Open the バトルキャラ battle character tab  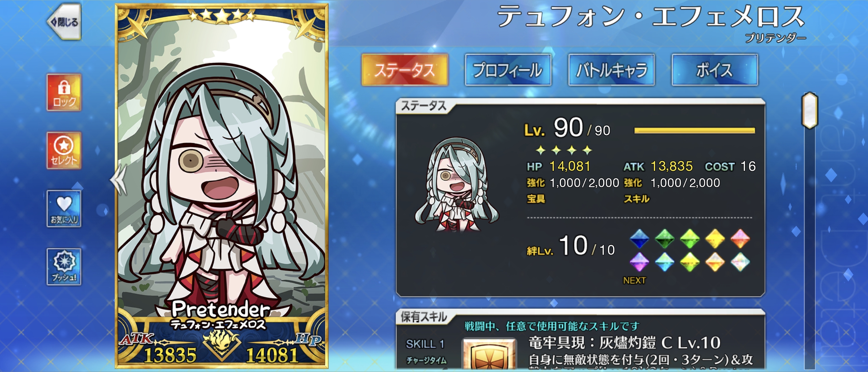coord(611,70)
